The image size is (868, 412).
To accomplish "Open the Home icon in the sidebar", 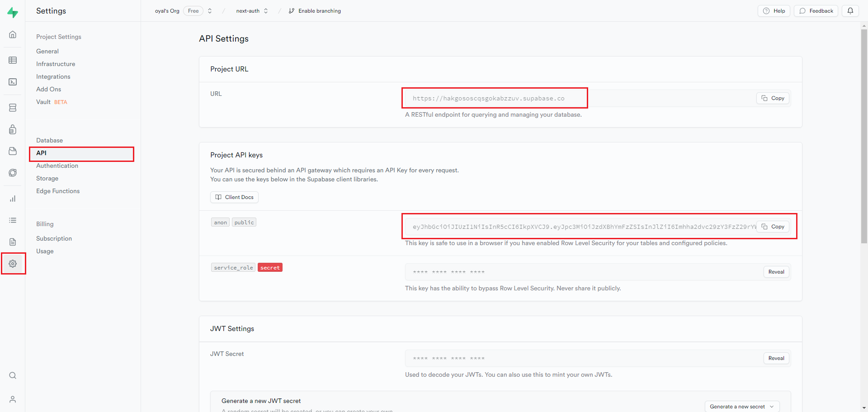I will (13, 34).
